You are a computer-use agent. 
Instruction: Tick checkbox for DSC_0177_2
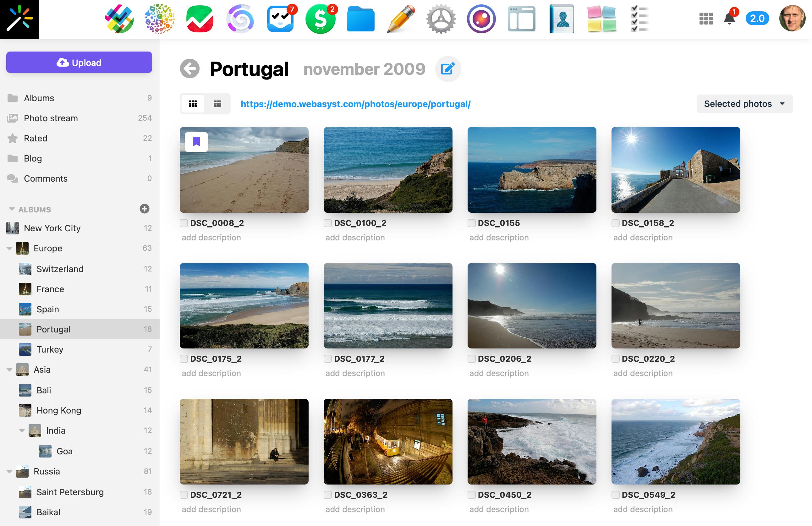327,359
